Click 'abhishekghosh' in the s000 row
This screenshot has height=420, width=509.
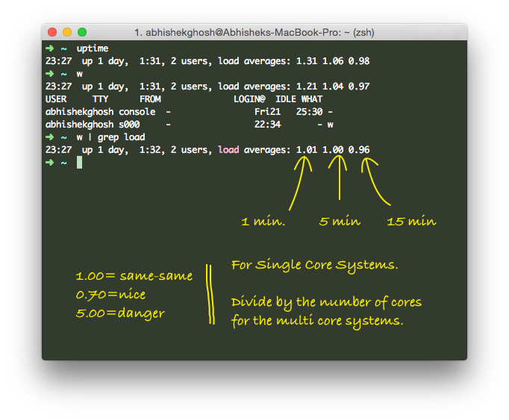(80, 125)
